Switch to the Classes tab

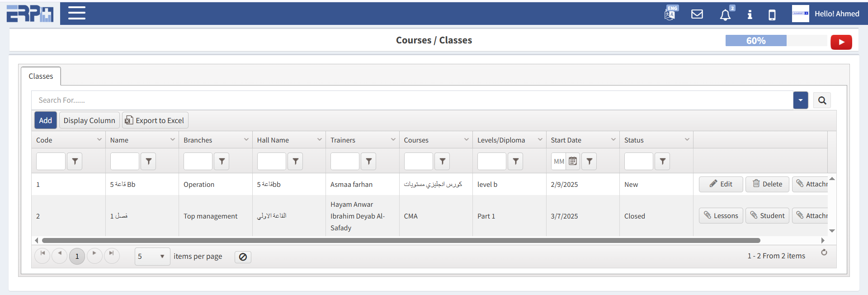[x=41, y=76]
